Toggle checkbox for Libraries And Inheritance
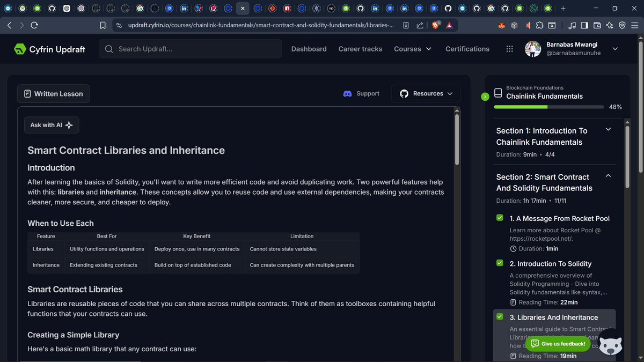Screen dimensions: 644x362 (x=500, y=316)
